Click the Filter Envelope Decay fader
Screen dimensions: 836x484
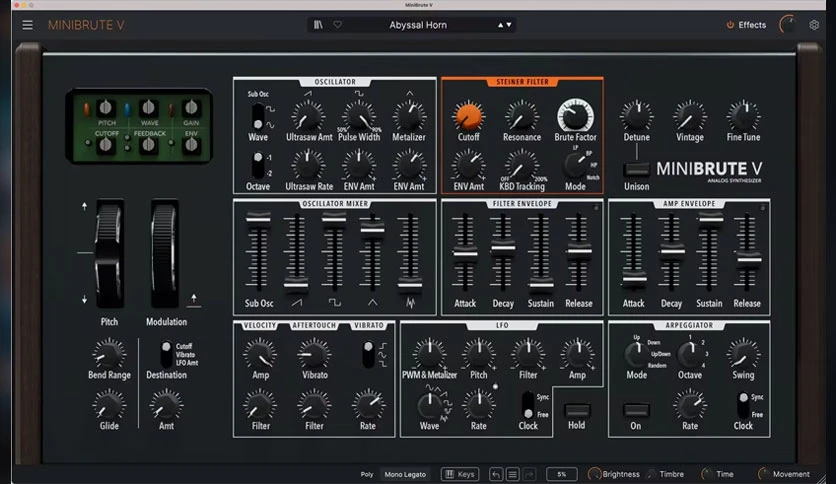pos(502,248)
